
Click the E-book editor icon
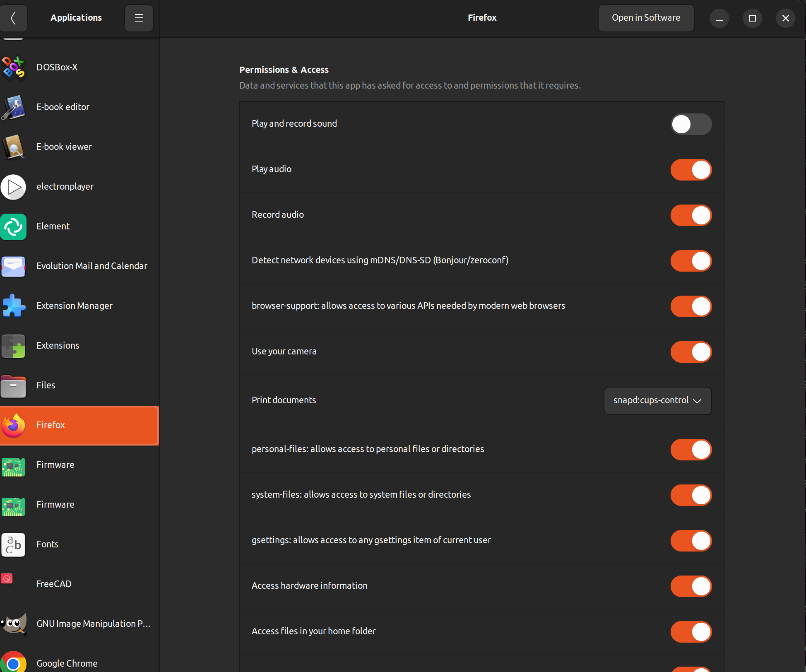pos(13,107)
